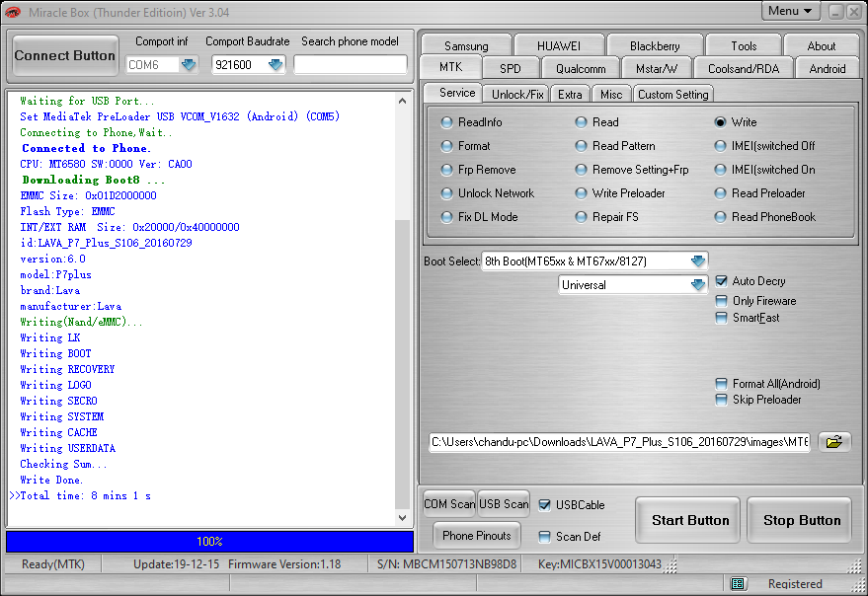The image size is (868, 596).
Task: Open the Mstar/W tab
Action: 657,69
